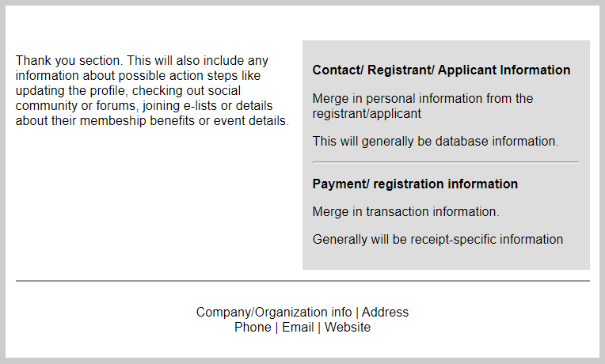Open the 'Email' footer link
The width and height of the screenshot is (605, 364).
pos(298,328)
